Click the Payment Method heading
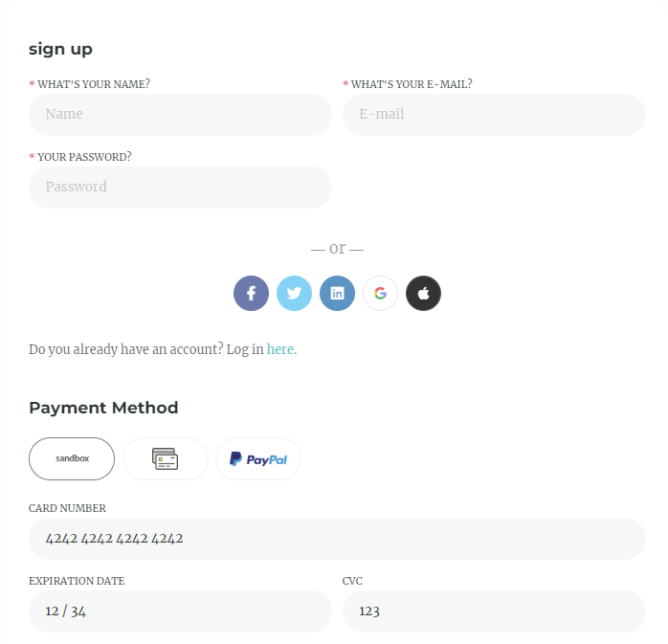Viewport: 668px width, 644px height. pyautogui.click(x=103, y=408)
